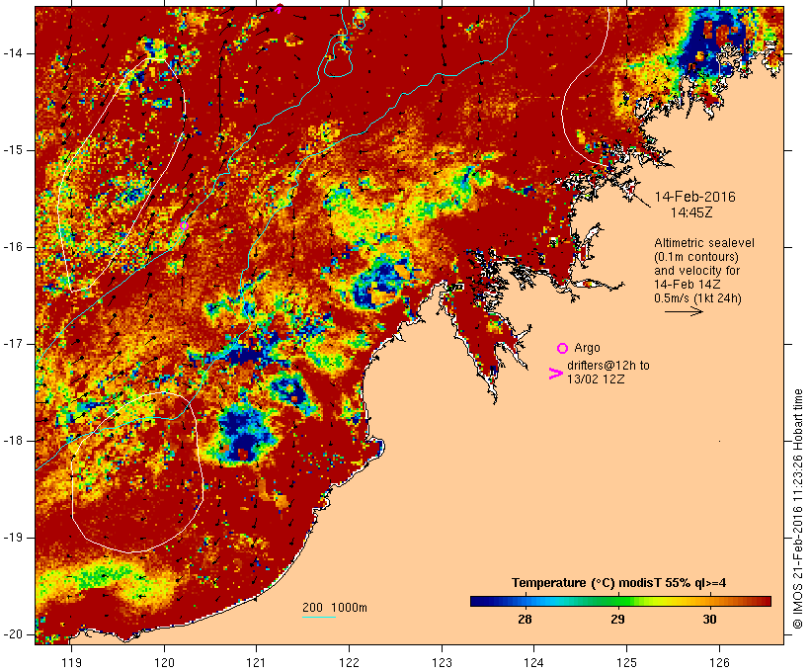
Task: Click the Argo float marker near 120E 16S
Action: point(184,226)
